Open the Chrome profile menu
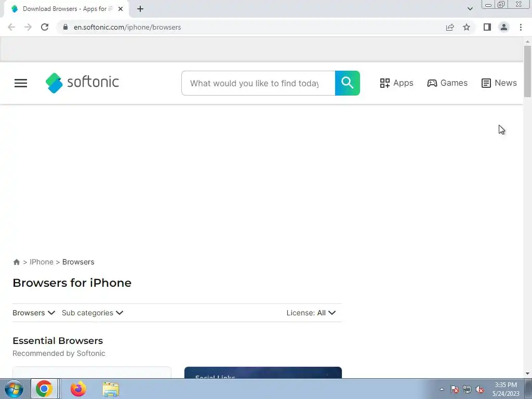This screenshot has height=399, width=532. click(x=504, y=27)
